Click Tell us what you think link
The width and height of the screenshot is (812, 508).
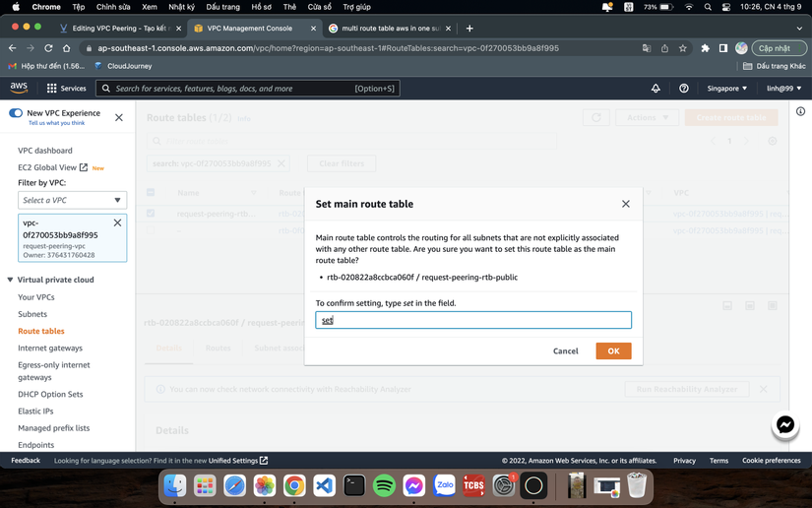(x=56, y=123)
